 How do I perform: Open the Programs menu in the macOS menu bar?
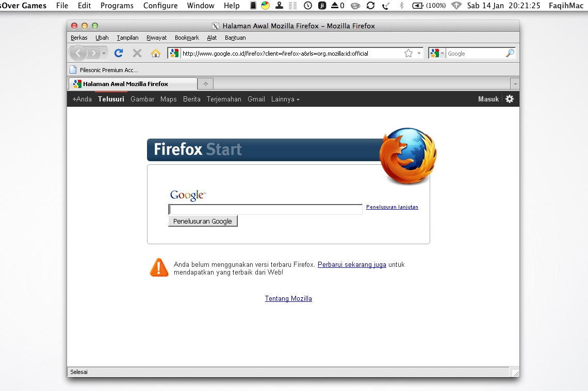[x=117, y=6]
